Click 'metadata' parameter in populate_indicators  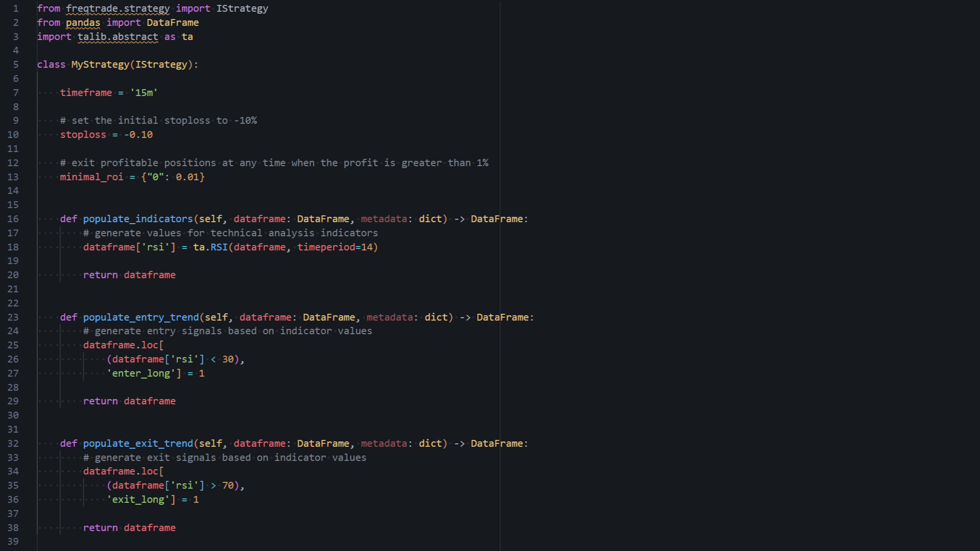point(384,219)
